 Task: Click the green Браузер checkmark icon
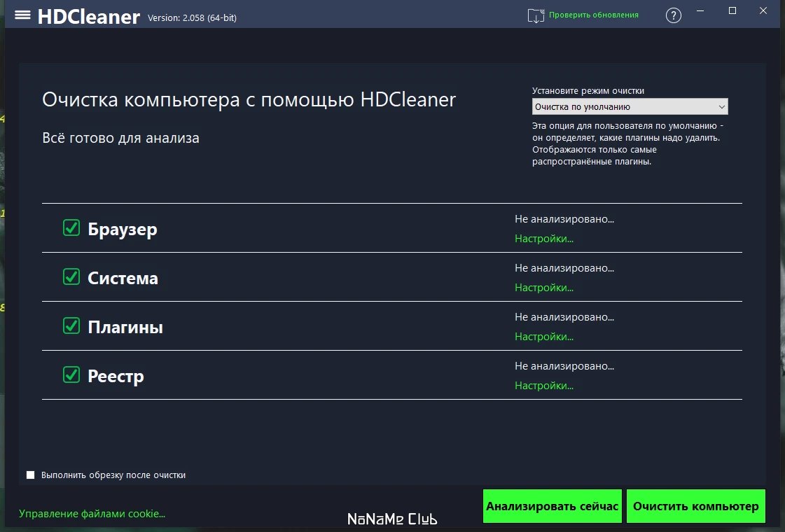(x=71, y=228)
